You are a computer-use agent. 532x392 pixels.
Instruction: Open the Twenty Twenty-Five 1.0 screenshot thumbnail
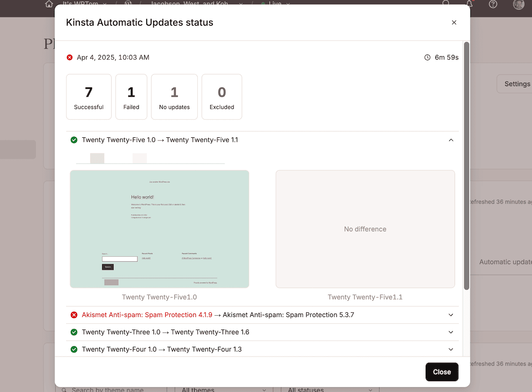tap(160, 229)
